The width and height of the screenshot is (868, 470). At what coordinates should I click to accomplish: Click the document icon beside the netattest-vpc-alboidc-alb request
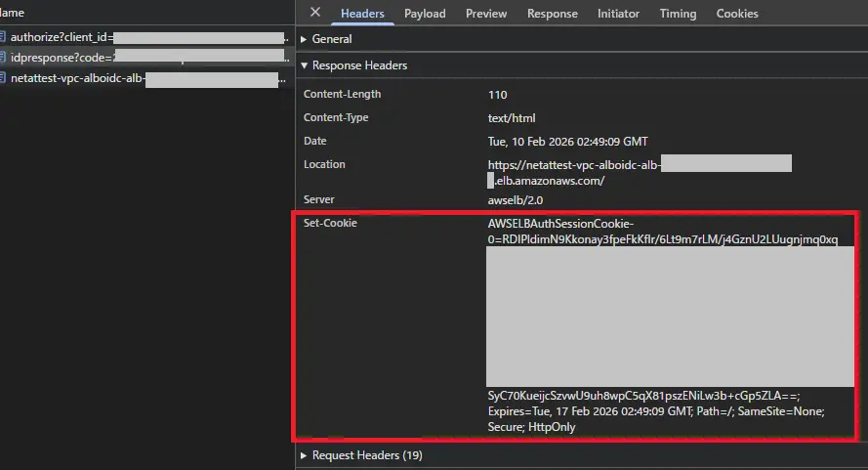(3, 79)
